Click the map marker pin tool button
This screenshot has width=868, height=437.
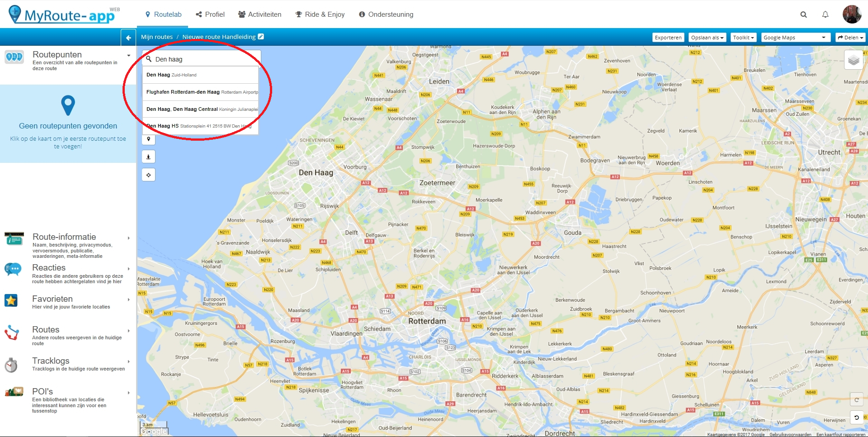point(148,139)
